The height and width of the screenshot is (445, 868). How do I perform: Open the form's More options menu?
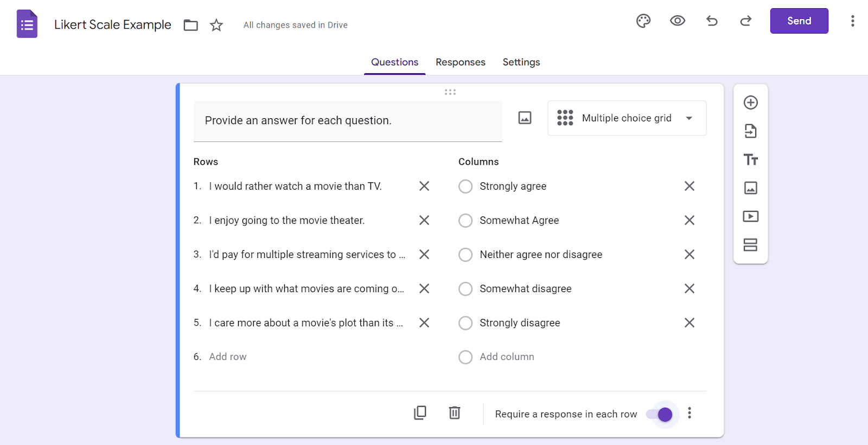pyautogui.click(x=852, y=21)
